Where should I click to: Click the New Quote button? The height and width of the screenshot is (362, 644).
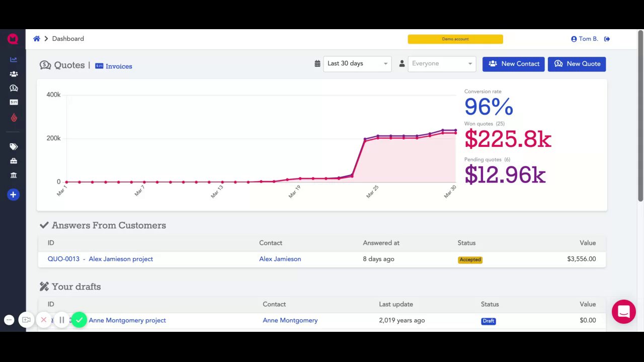click(577, 64)
